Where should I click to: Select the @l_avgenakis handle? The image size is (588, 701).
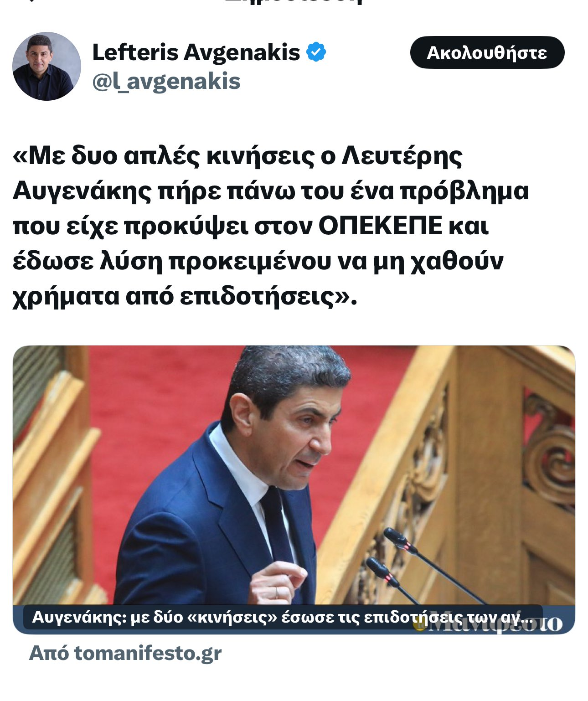tap(166, 82)
